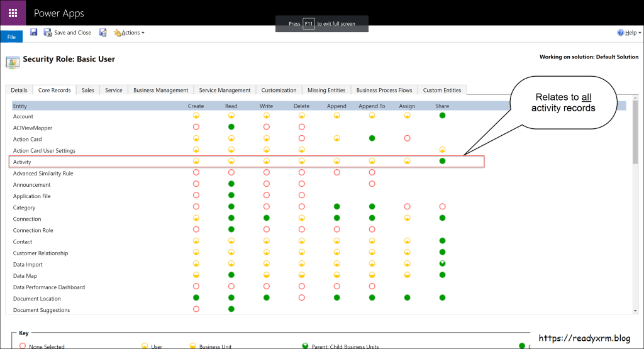Viewport: 644px width, 349px height.
Task: Toggle the Activity Share privilege circle
Action: coord(442,162)
